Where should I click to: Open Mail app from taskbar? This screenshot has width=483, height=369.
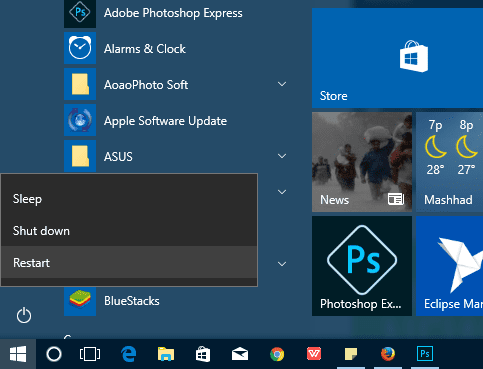(240, 354)
